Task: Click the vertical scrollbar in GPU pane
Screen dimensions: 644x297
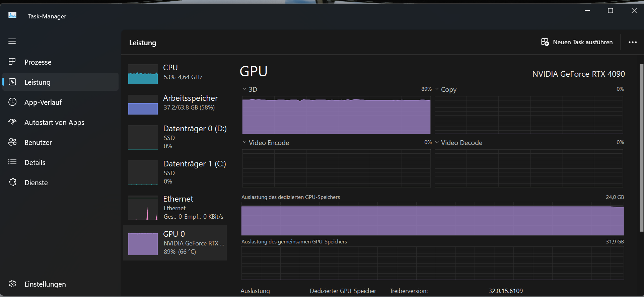Action: 641,147
